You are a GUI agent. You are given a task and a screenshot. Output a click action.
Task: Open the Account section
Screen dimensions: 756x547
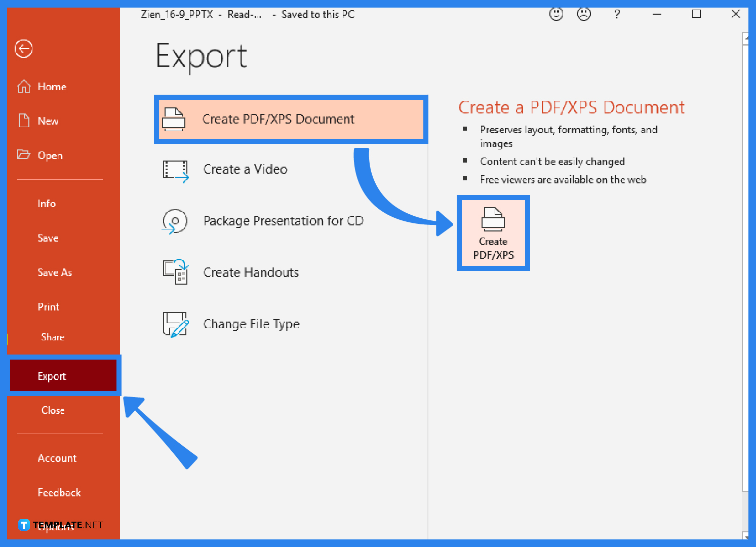pyautogui.click(x=57, y=458)
